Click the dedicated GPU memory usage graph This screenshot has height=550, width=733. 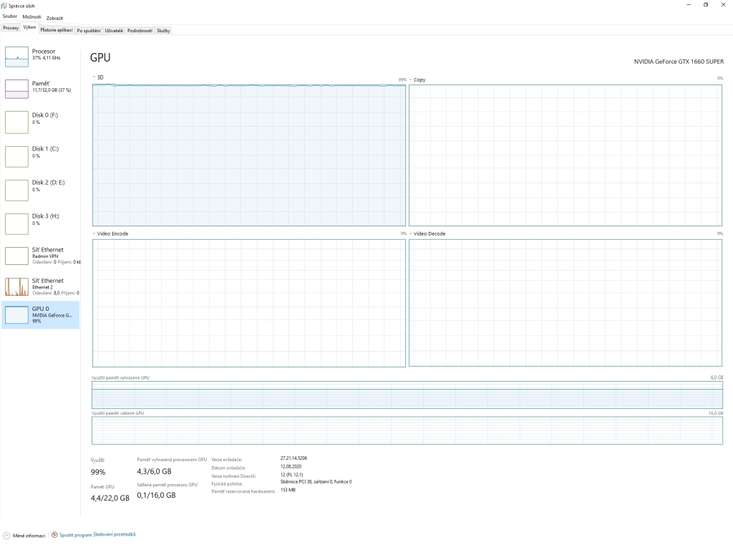(407, 395)
